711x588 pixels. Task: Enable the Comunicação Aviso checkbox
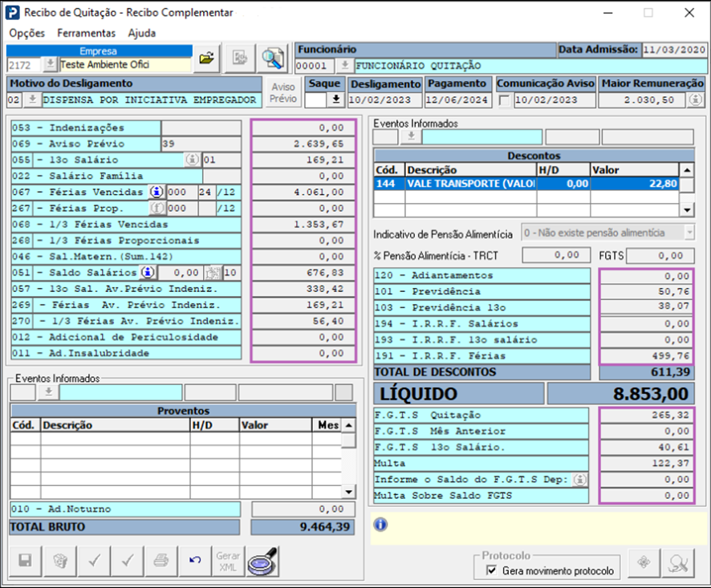[504, 100]
